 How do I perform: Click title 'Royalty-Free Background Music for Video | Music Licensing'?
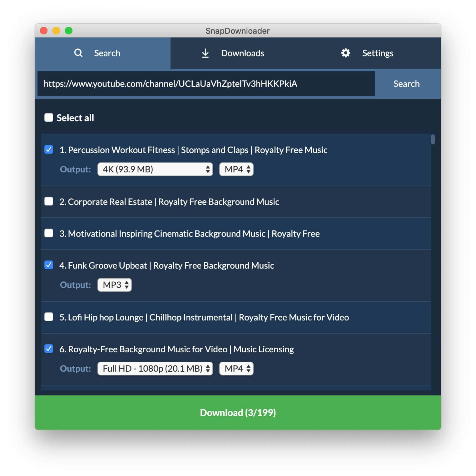[x=181, y=349]
